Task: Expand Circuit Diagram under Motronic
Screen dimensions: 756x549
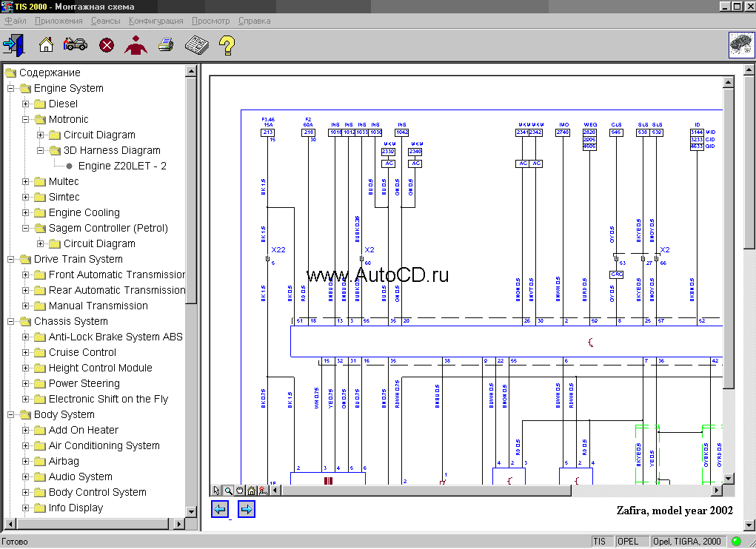Action: [41, 135]
